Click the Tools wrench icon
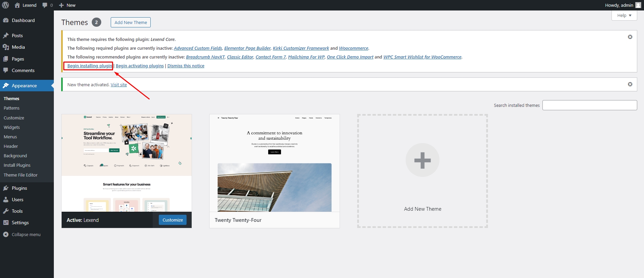Image resolution: width=644 pixels, height=278 pixels. tap(6, 211)
